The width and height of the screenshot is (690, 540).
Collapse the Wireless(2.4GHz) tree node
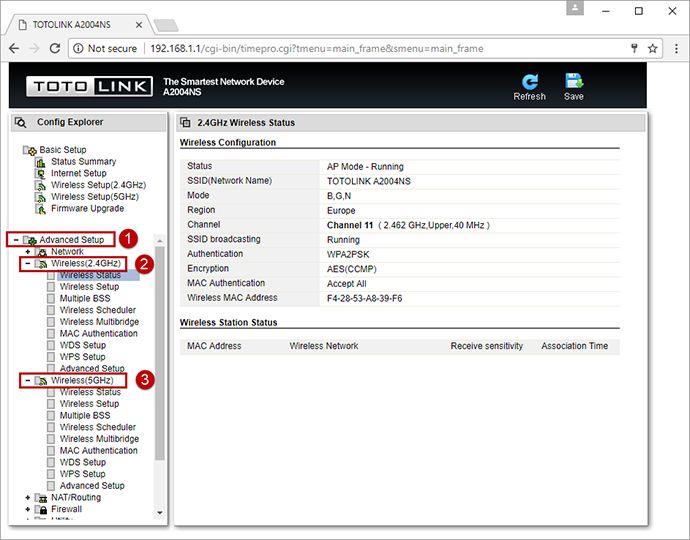click(x=28, y=263)
